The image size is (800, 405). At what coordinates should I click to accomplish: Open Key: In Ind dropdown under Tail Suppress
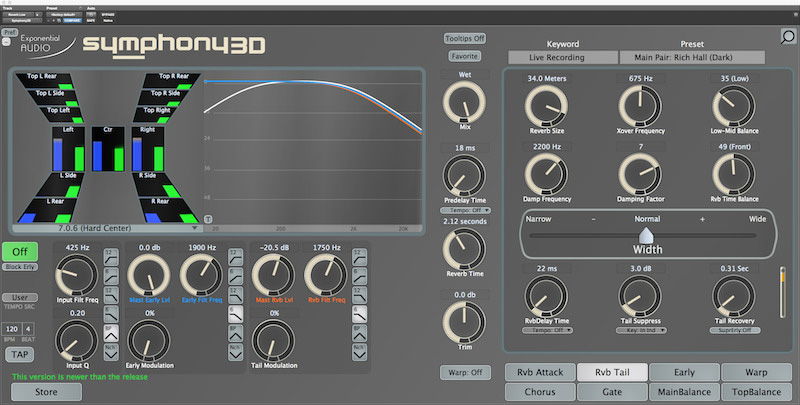pyautogui.click(x=641, y=330)
